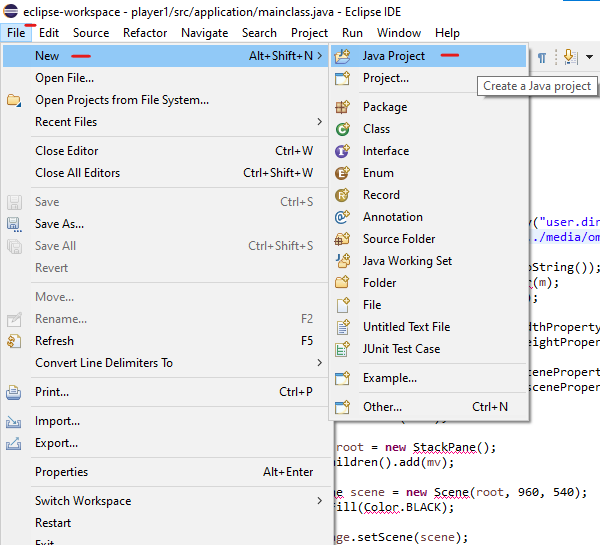Click the Enum icon
Image resolution: width=600 pixels, height=545 pixels.
point(342,173)
